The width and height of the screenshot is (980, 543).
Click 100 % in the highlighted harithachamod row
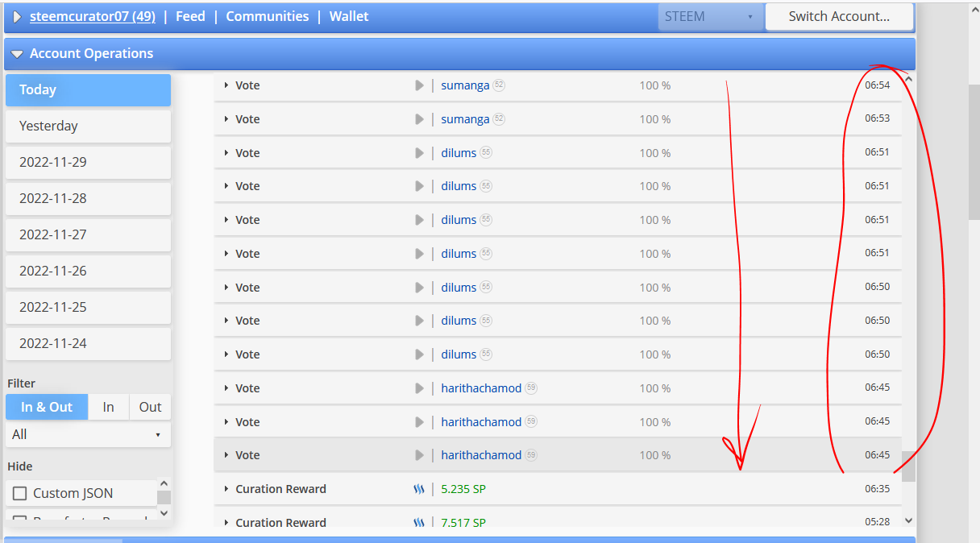tap(655, 455)
